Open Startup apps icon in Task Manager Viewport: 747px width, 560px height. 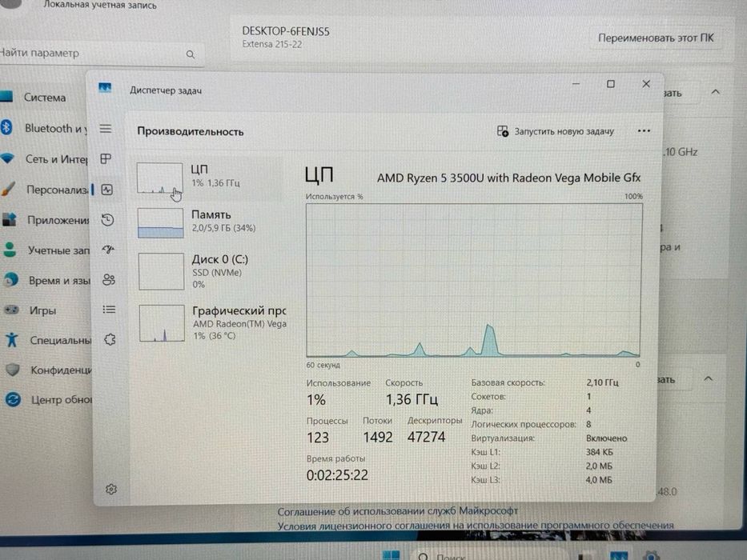109,249
